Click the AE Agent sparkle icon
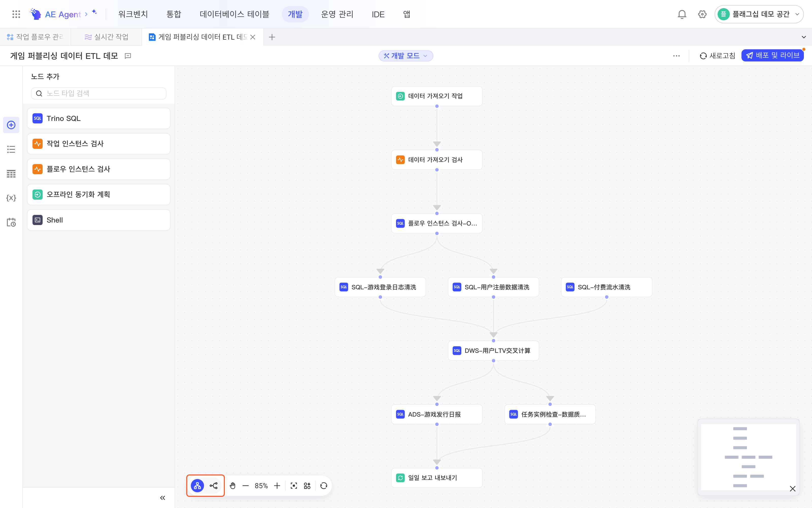 pyautogui.click(x=94, y=12)
